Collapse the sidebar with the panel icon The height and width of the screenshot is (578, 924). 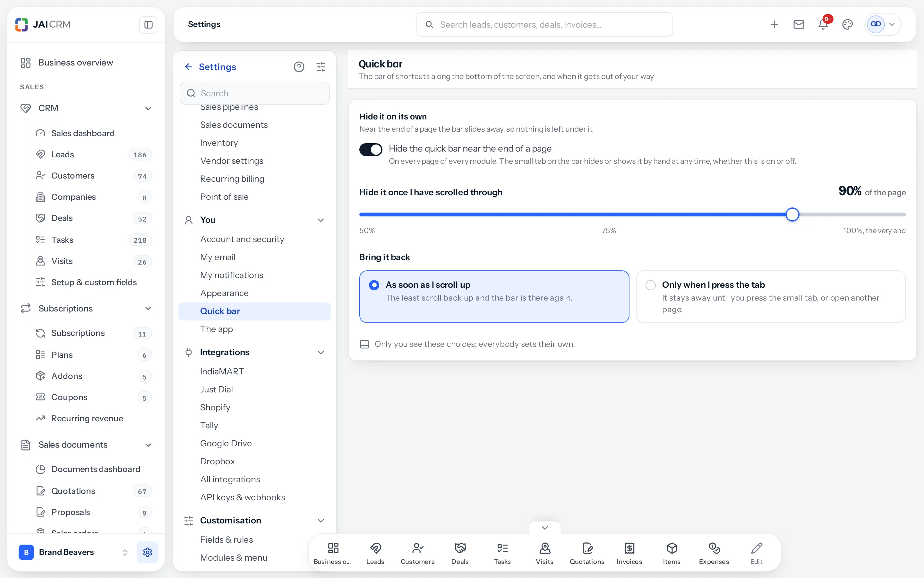pos(148,25)
